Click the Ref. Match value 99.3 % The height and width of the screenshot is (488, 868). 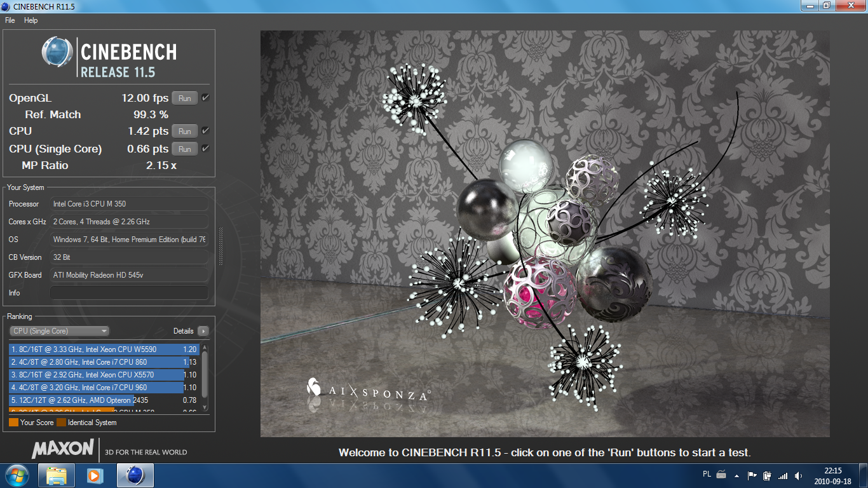point(151,115)
